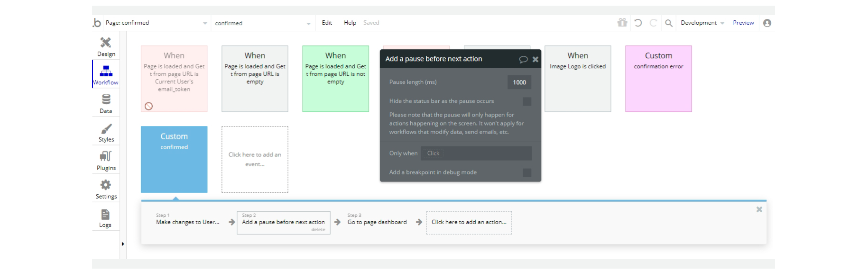The image size is (868, 271).
Task: Click the Pause length input field
Action: click(x=519, y=82)
